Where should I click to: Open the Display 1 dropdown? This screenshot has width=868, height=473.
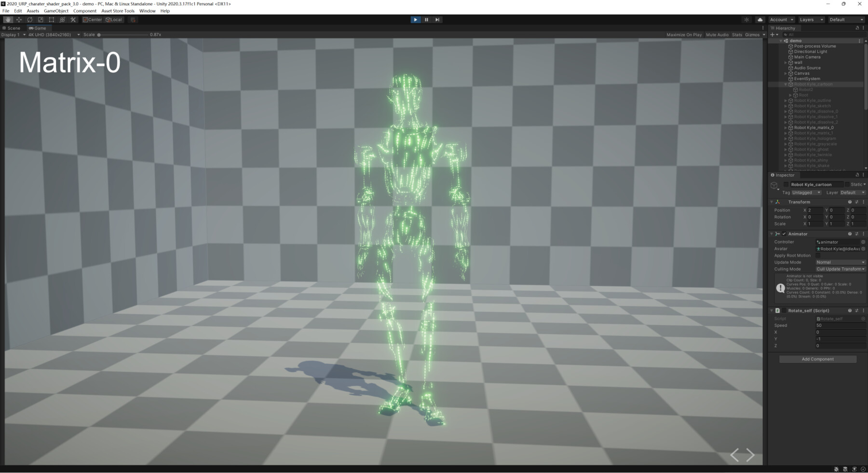[x=14, y=35]
